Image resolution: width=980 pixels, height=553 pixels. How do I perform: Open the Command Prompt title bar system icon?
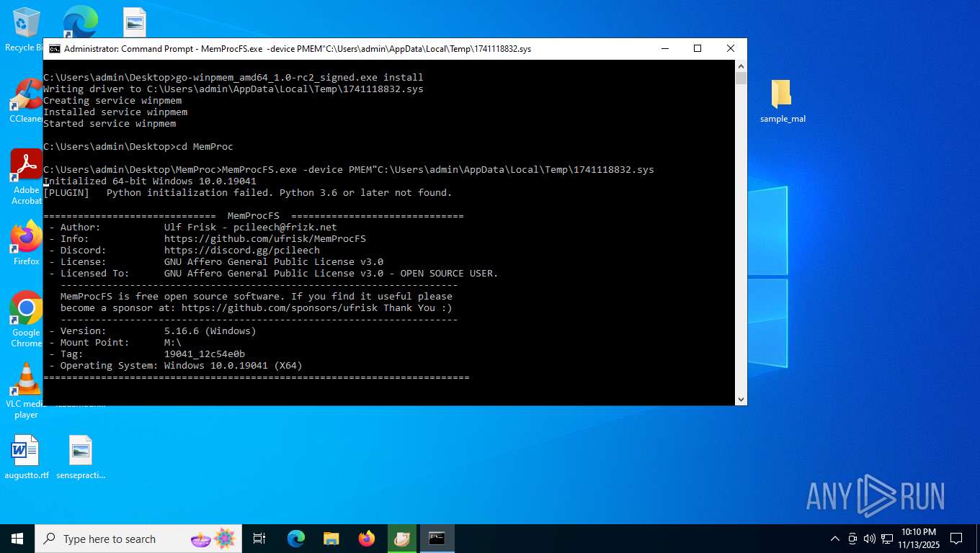54,48
